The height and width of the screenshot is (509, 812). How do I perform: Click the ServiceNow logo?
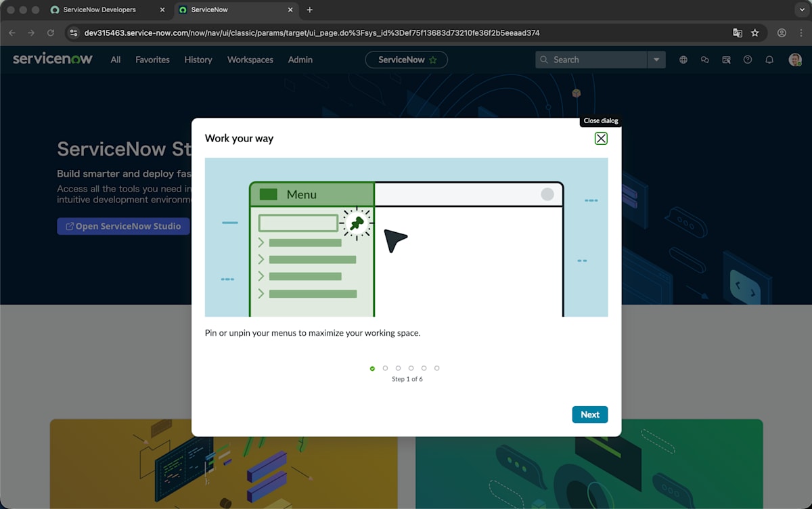click(53, 59)
